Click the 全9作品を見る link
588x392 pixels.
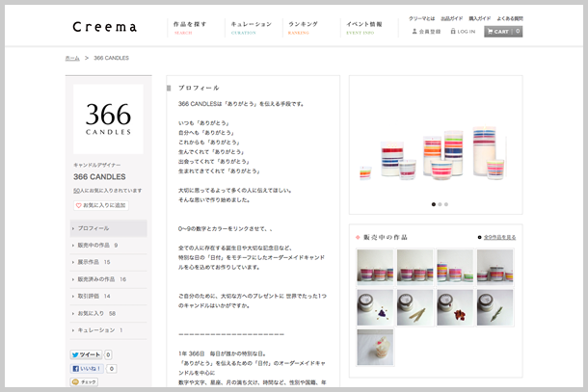[x=499, y=237]
